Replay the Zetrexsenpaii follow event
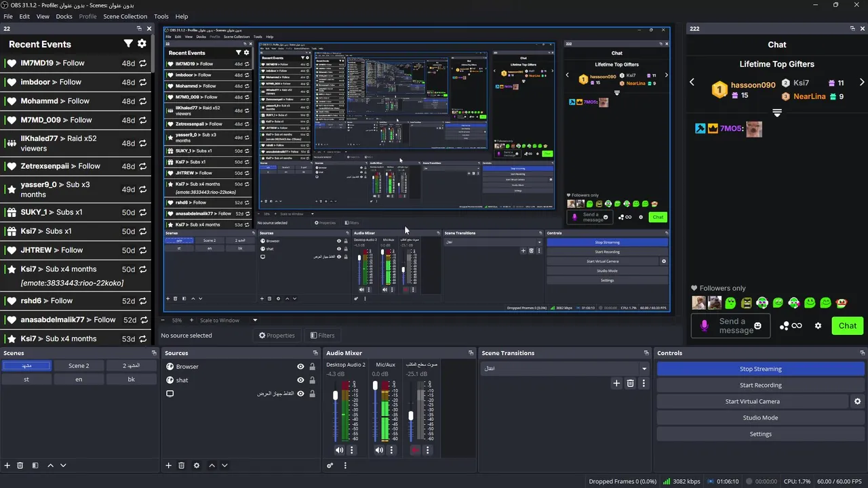The width and height of the screenshot is (868, 488). coord(143,166)
